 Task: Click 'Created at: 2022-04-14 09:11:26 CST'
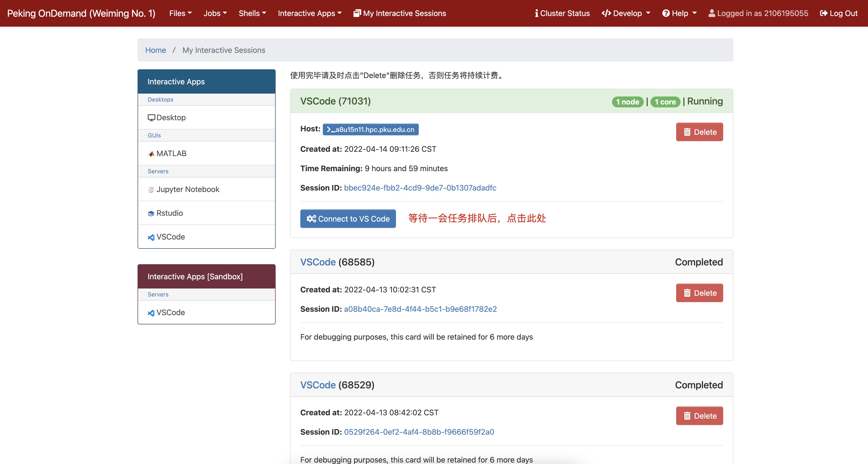pos(368,149)
